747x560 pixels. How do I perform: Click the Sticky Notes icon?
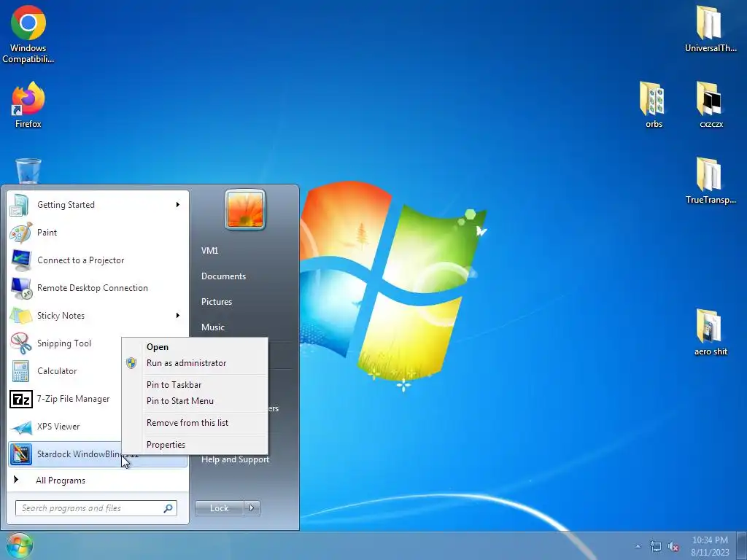pyautogui.click(x=21, y=316)
